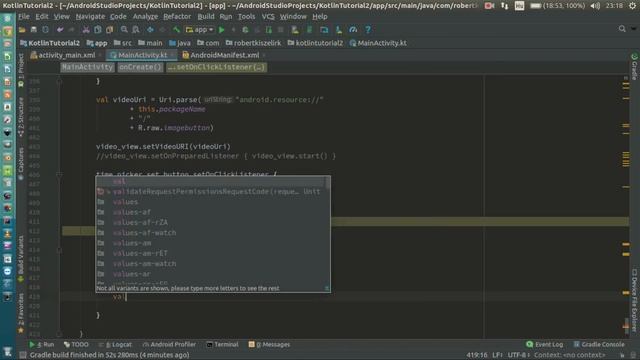Open the Build menu

coord(206,17)
